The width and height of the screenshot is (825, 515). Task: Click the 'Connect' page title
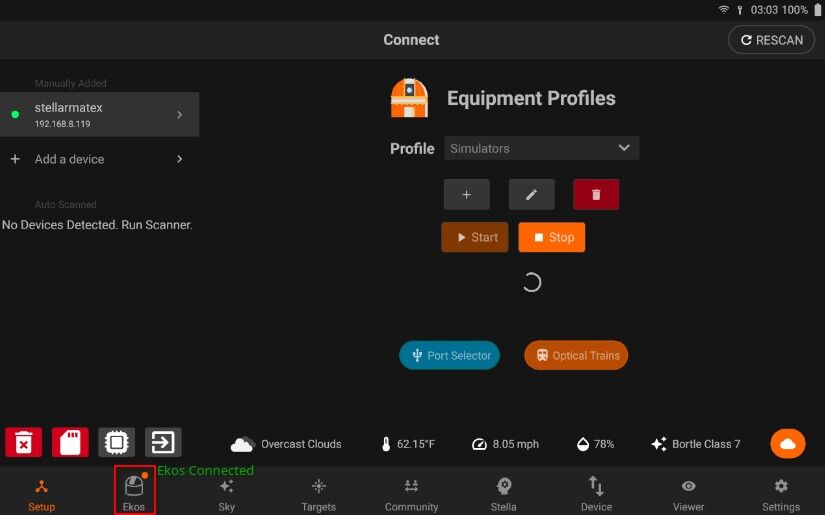click(x=411, y=40)
